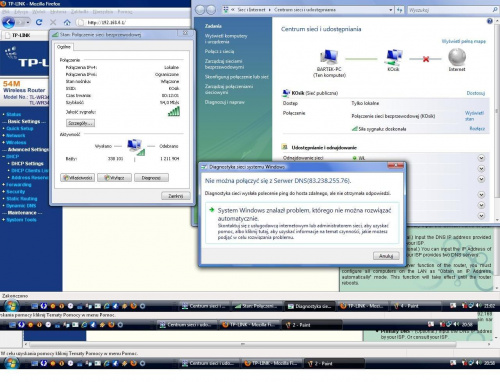Click the help question mark icon

489,21
